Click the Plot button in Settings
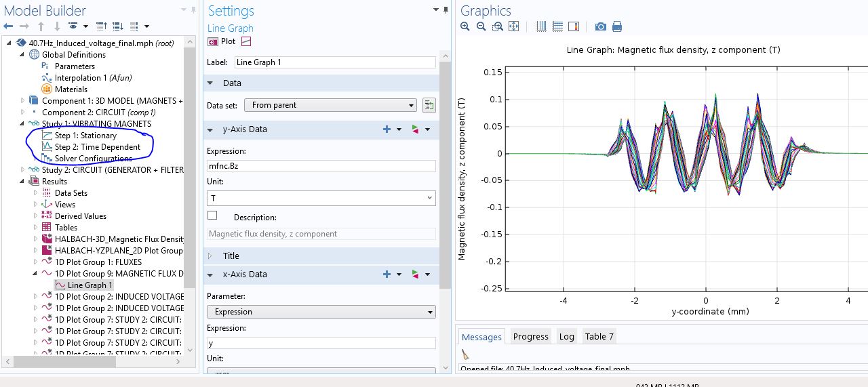The height and width of the screenshot is (387, 868). point(222,41)
